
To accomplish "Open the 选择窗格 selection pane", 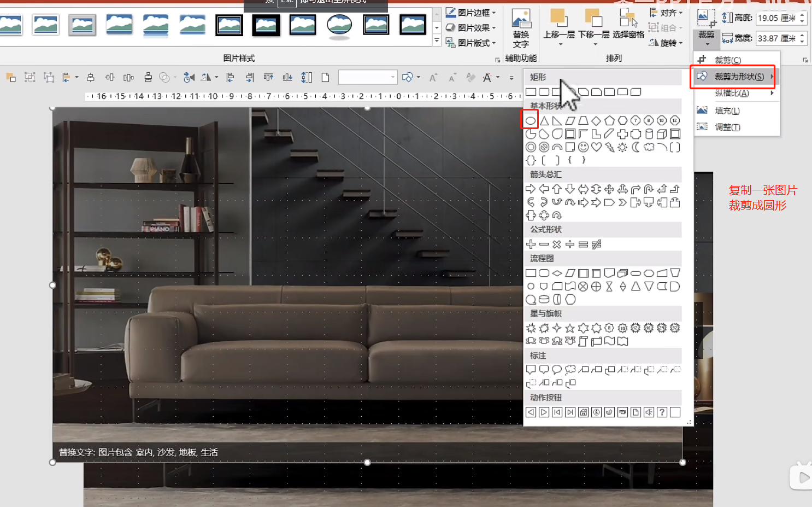I will (628, 24).
